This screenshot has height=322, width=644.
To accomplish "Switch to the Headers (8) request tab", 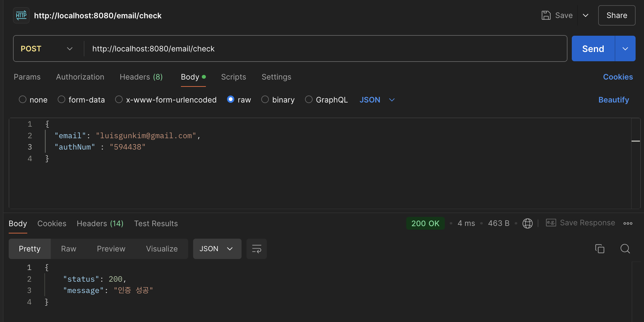I will (141, 77).
